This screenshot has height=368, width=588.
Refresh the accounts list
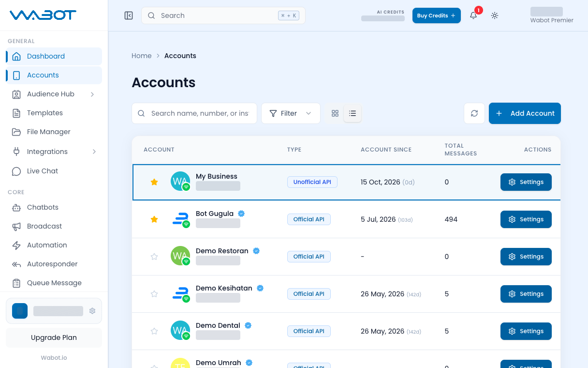tap(474, 113)
